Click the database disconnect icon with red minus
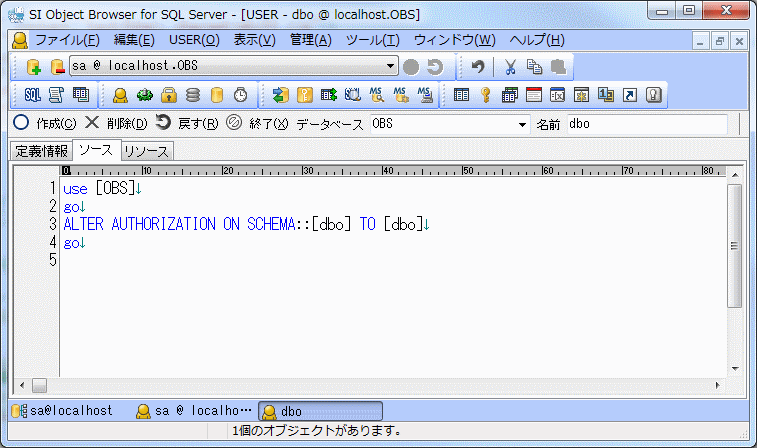The width and height of the screenshot is (757, 448). tap(57, 67)
